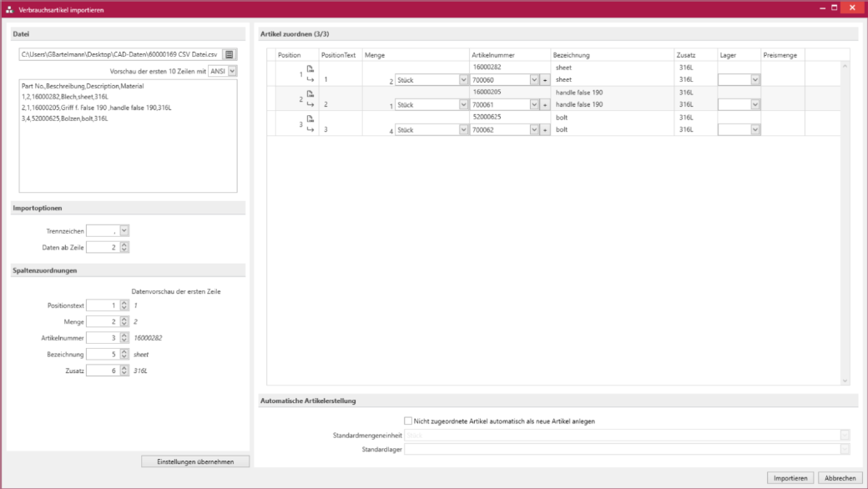Open Lager dropdown for sheet row

[x=755, y=80]
